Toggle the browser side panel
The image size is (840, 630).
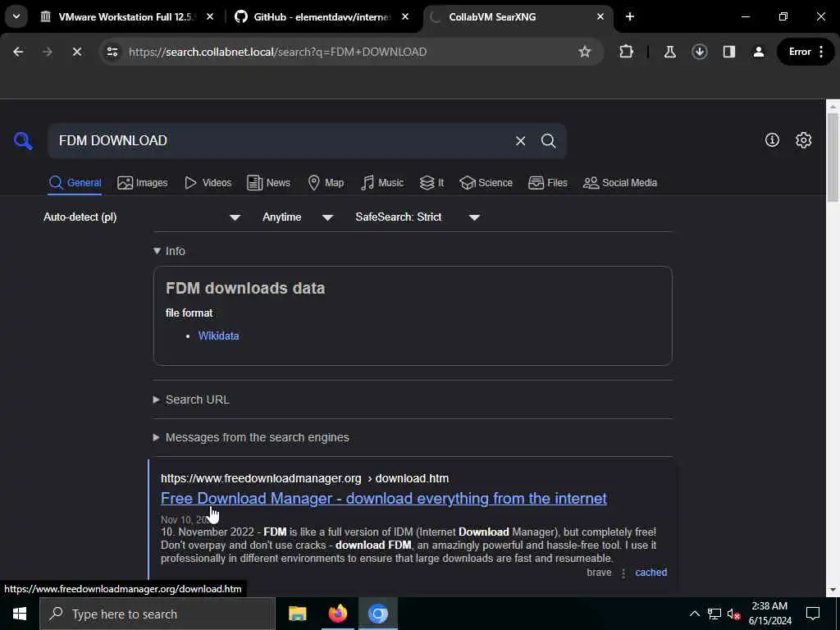[728, 52]
